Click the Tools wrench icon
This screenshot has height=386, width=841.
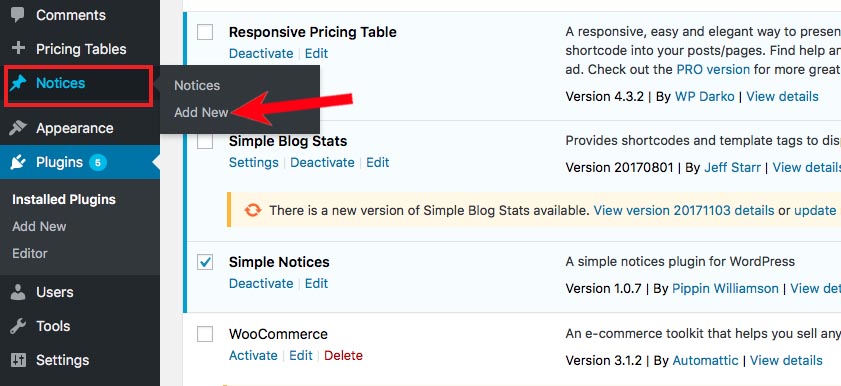tap(18, 326)
